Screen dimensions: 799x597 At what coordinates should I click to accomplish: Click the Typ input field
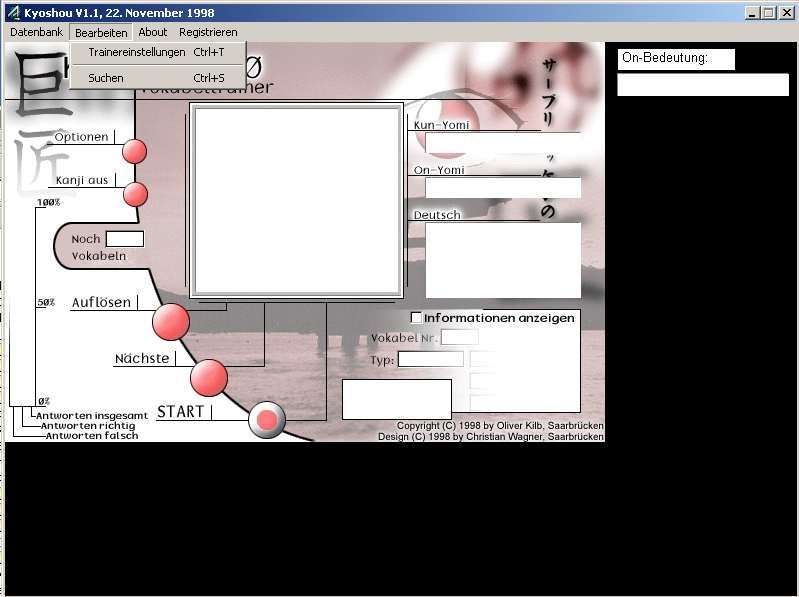click(430, 360)
